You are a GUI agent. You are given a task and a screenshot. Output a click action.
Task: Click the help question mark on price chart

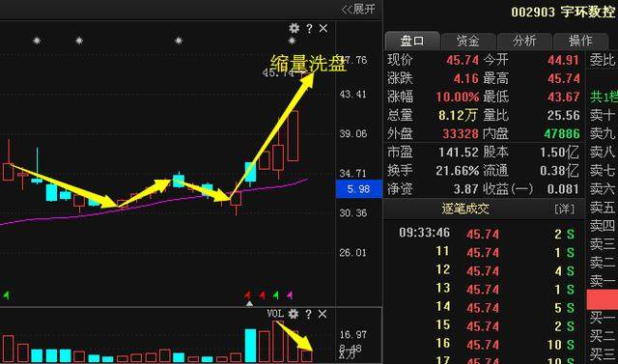(309, 28)
